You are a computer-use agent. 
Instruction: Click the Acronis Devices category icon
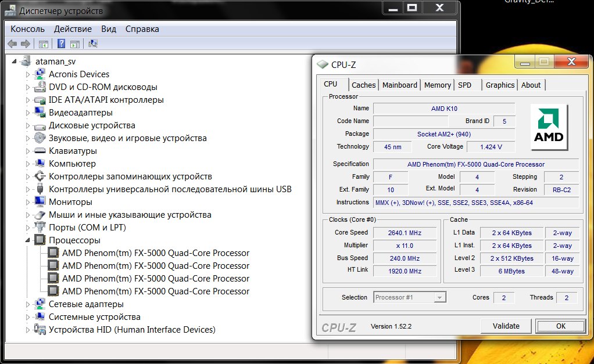(40, 74)
